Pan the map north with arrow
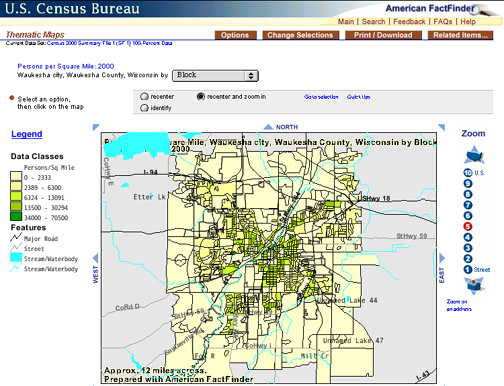Viewport: 504px width, 386px height. point(268,127)
